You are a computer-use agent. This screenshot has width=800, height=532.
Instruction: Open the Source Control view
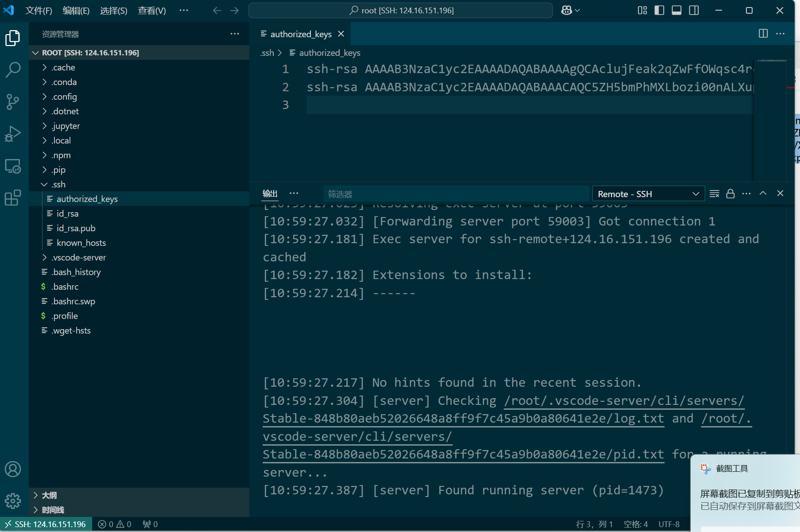[x=13, y=102]
